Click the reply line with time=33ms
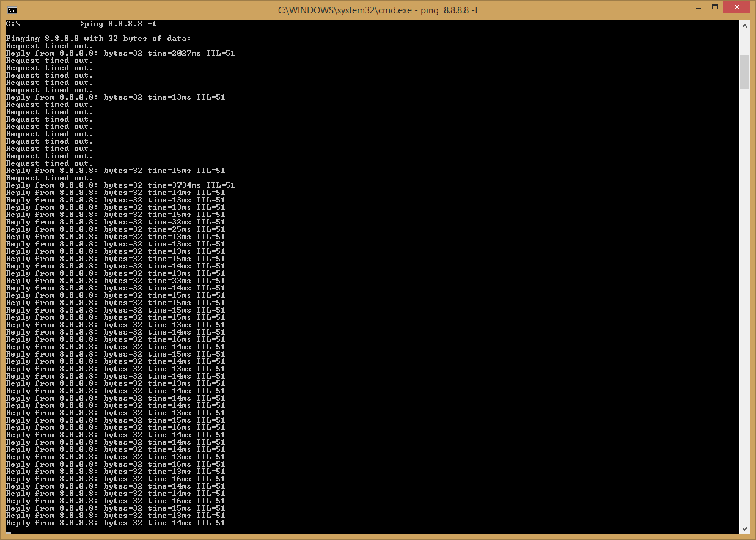The width and height of the screenshot is (756, 540). 116,281
